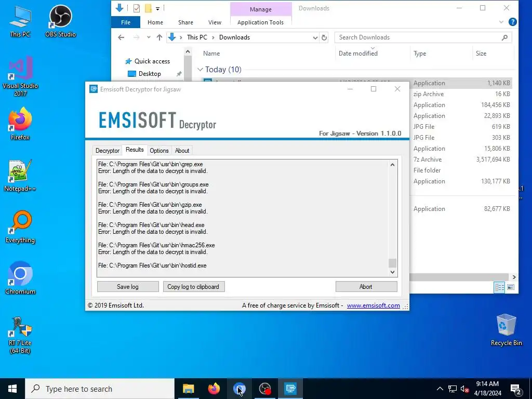
Task: Select Emsisoft Decryptor taskbar icon
Action: [290, 389]
